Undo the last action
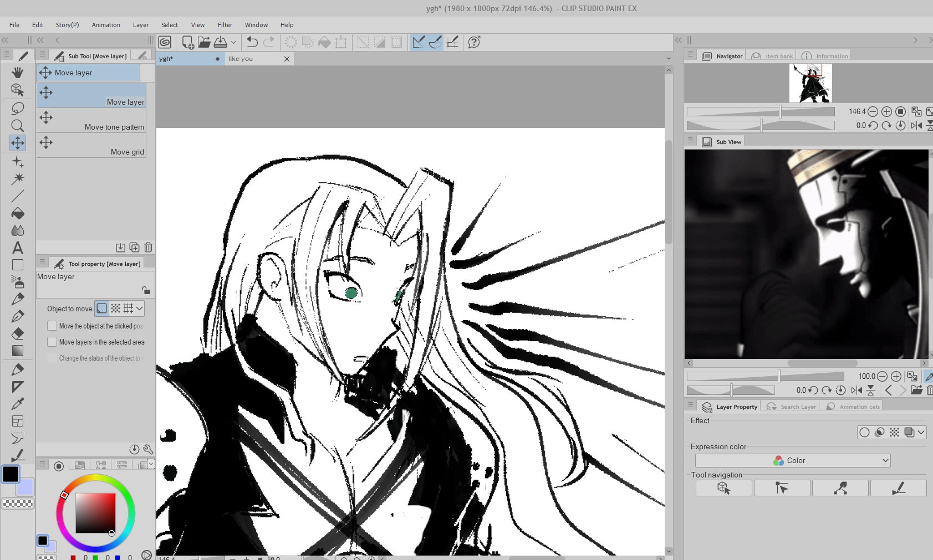 click(252, 42)
